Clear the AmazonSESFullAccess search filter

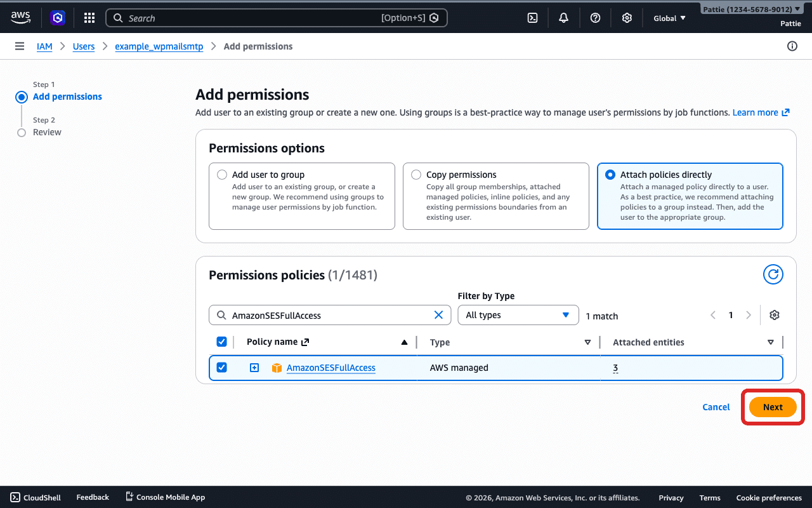click(x=438, y=315)
